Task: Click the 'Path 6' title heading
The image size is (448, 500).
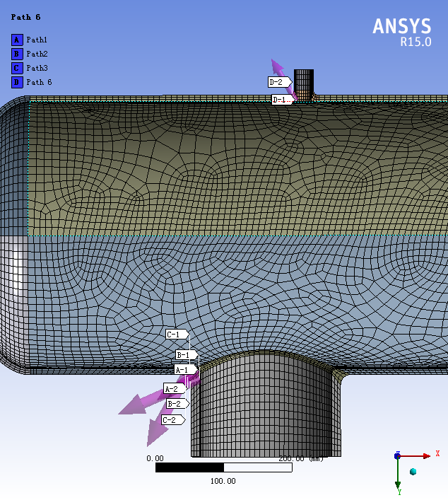Action: point(26,17)
